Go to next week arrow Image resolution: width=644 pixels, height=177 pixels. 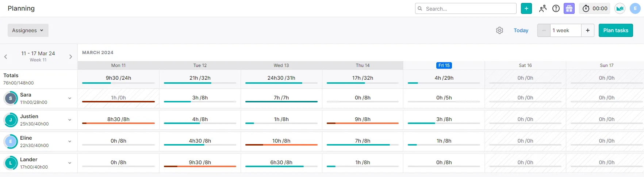tap(71, 57)
